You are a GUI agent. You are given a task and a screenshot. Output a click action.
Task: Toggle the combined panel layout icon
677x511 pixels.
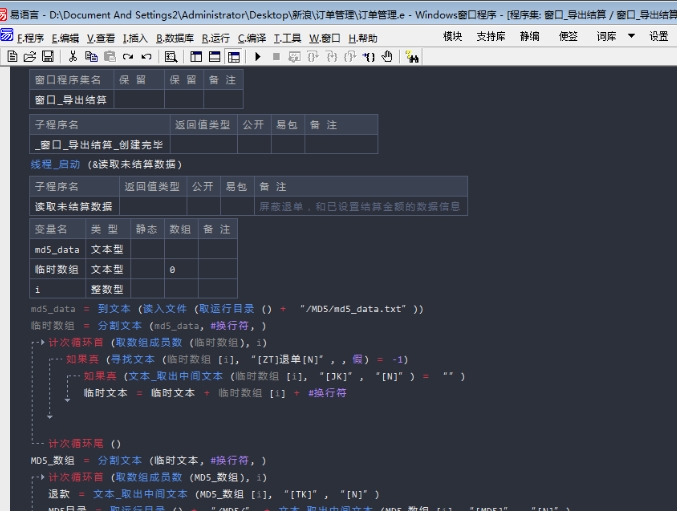233,57
